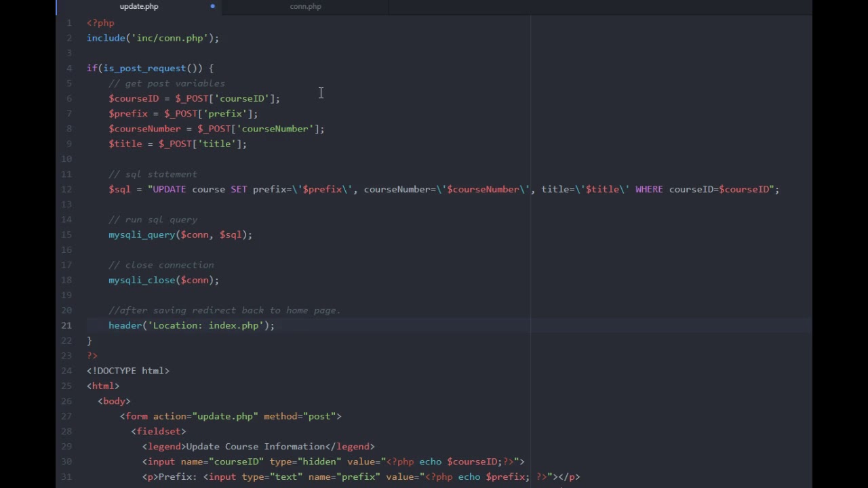Click the <!DOCTYPE html> line
The image size is (868, 488).
pyautogui.click(x=128, y=371)
